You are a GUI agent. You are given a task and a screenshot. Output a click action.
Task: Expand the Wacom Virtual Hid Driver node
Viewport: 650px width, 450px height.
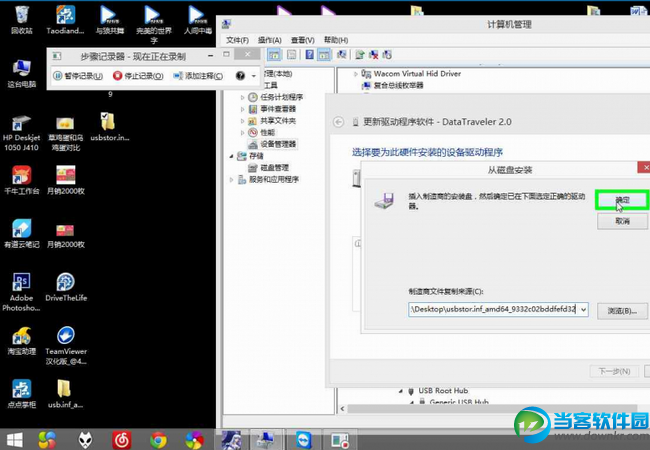(x=356, y=74)
